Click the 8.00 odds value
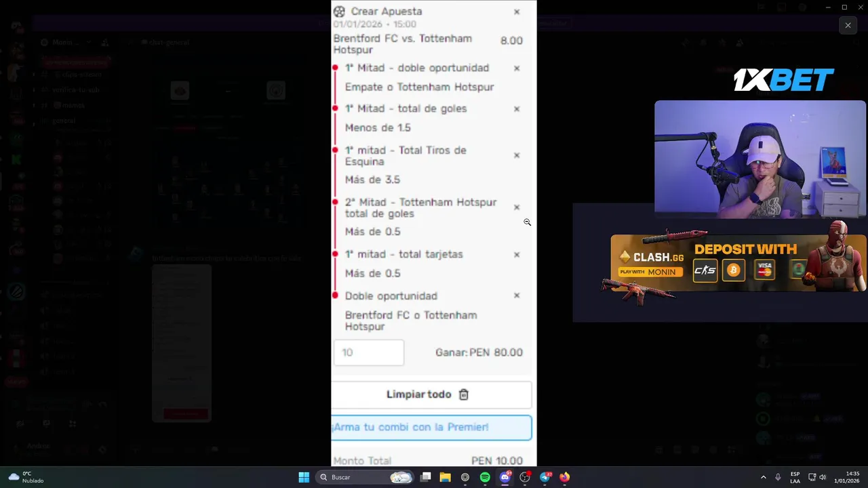The width and height of the screenshot is (868, 488). click(x=511, y=41)
